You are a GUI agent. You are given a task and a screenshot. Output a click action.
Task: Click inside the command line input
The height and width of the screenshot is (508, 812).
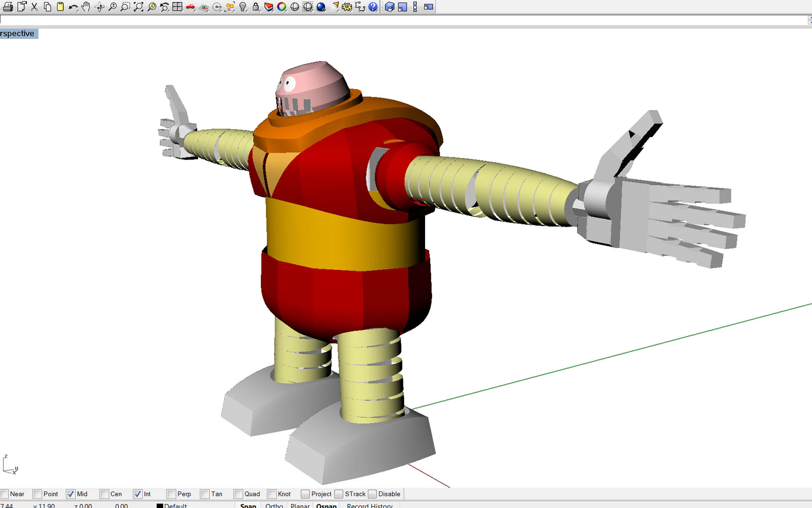click(x=404, y=19)
